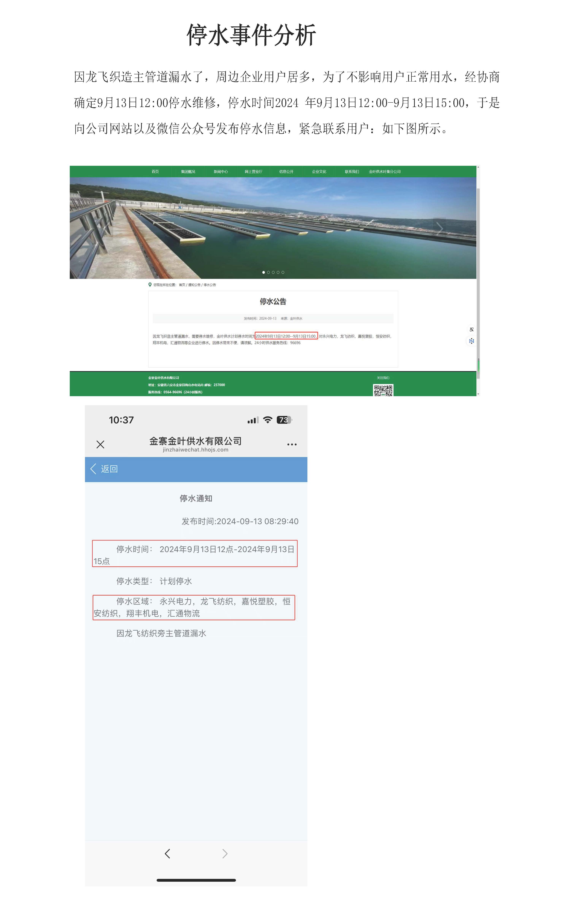
Task: Go to 通知公告 in the breadcrumb
Action: (194, 285)
